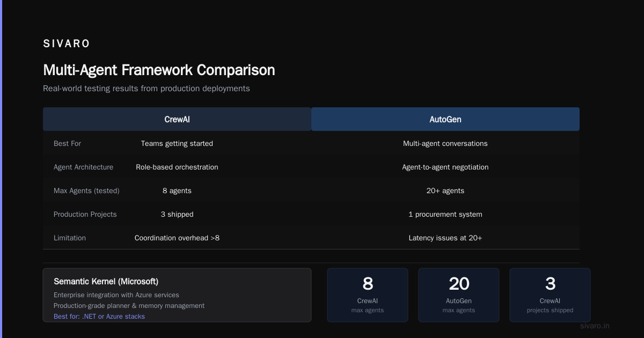
Task: Select the CrewAI column header
Action: coord(177,119)
